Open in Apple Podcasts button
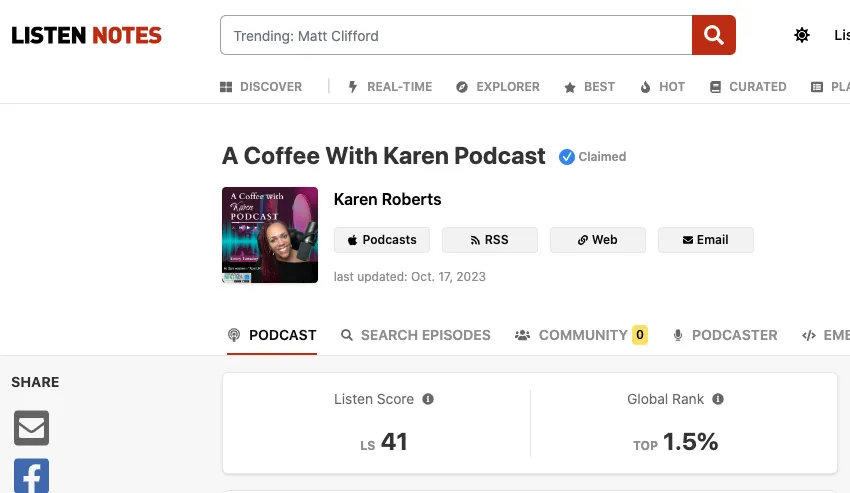The image size is (850, 493). point(382,240)
